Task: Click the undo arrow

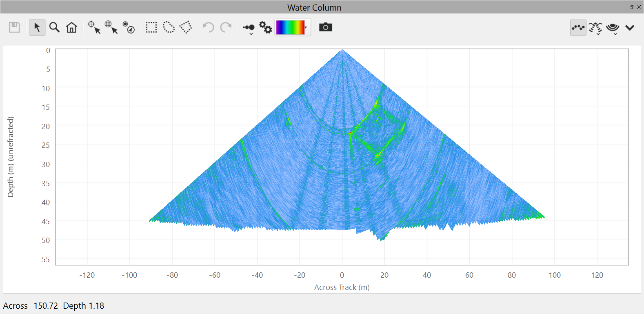Action: pyautogui.click(x=209, y=27)
